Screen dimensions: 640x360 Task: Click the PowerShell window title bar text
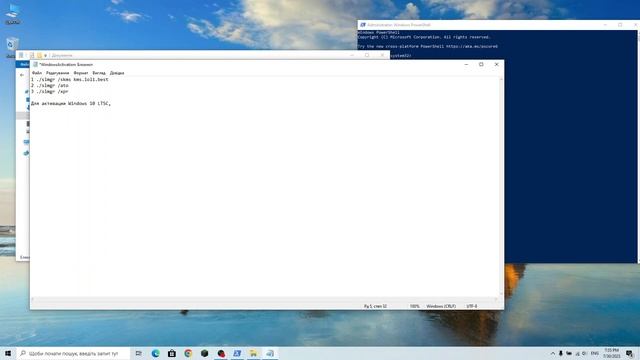(x=399, y=25)
